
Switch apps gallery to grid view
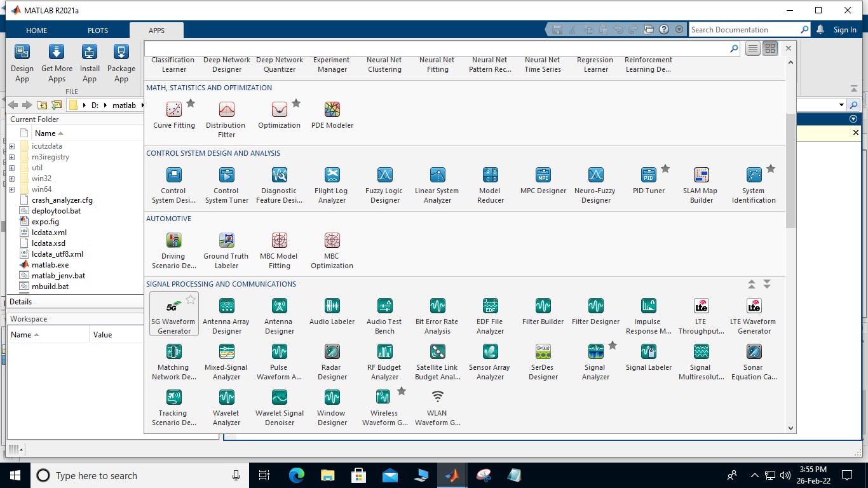tap(770, 48)
